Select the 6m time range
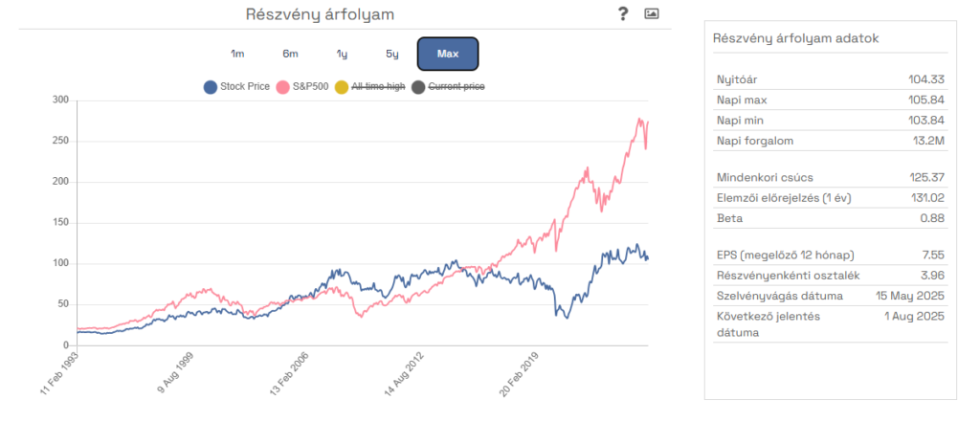This screenshot has height=422, width=980. point(290,54)
